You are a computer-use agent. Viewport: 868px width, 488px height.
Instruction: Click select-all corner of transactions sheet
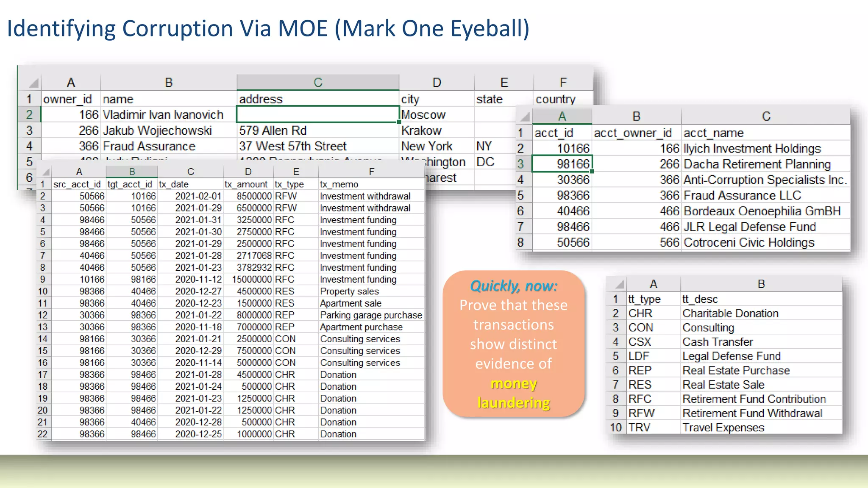click(45, 172)
